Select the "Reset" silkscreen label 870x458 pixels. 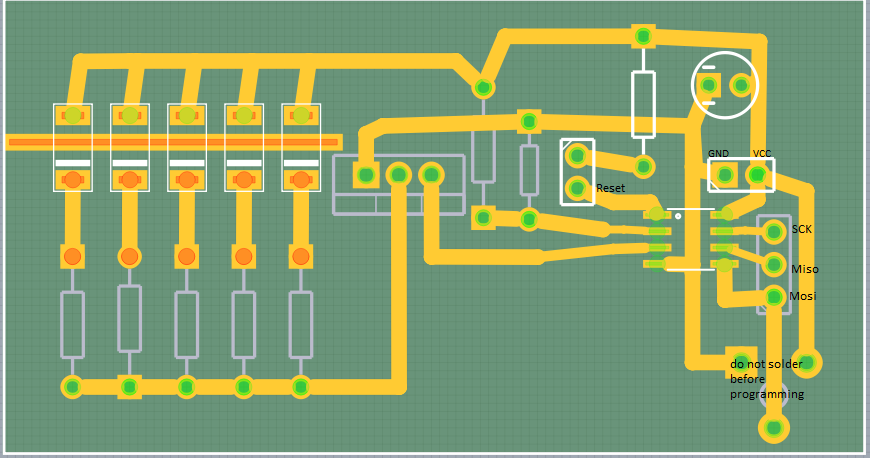click(x=610, y=188)
